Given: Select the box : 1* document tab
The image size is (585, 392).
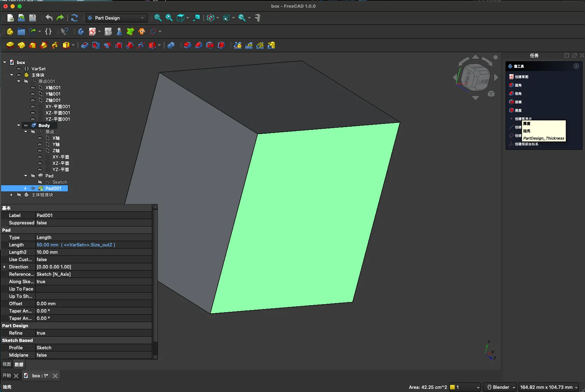Looking at the screenshot, I should pos(40,376).
